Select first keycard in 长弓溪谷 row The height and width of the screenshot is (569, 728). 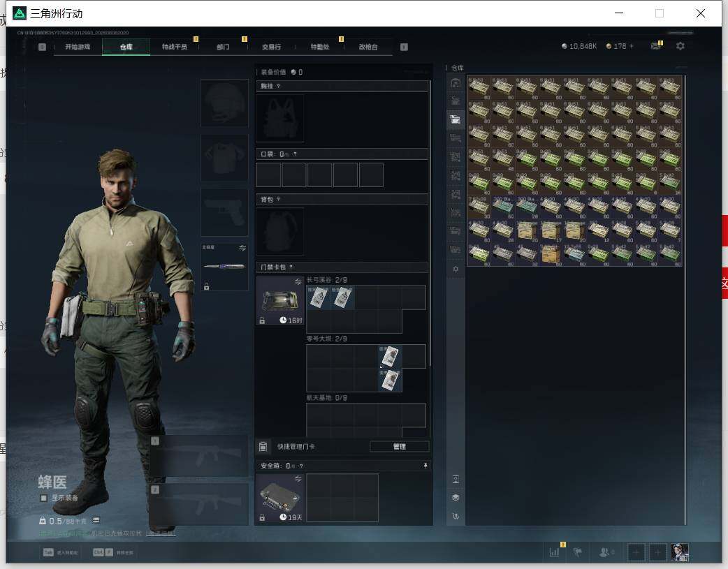click(x=318, y=297)
